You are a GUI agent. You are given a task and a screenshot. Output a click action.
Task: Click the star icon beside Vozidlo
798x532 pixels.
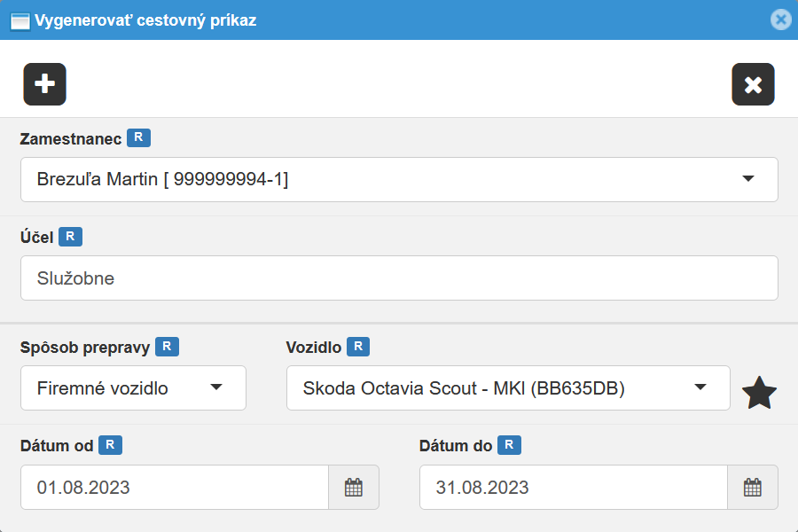click(759, 393)
